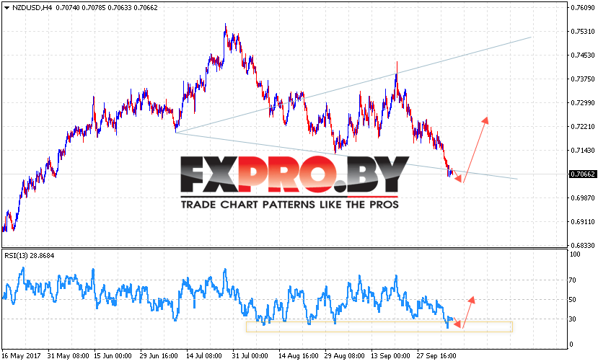Select the 0.68330 price axis label
Image resolution: width=598 pixels, height=364 pixels.
point(582,246)
